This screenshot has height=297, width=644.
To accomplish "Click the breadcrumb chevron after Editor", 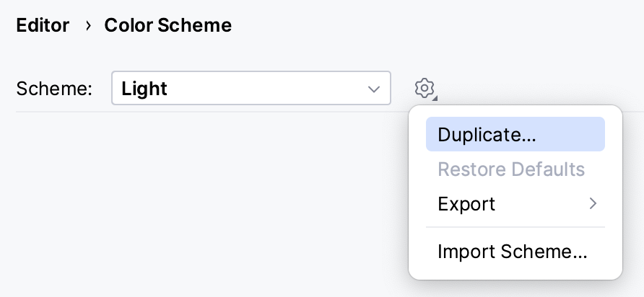I will 87,26.
